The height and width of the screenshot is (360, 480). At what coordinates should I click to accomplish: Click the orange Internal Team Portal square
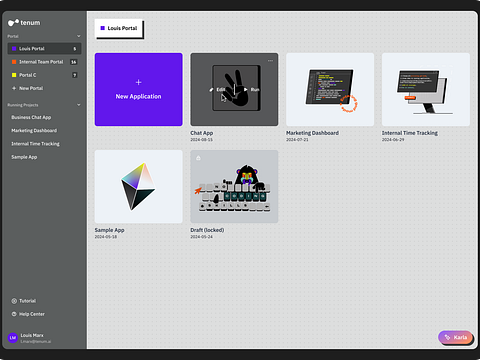pyautogui.click(x=14, y=62)
